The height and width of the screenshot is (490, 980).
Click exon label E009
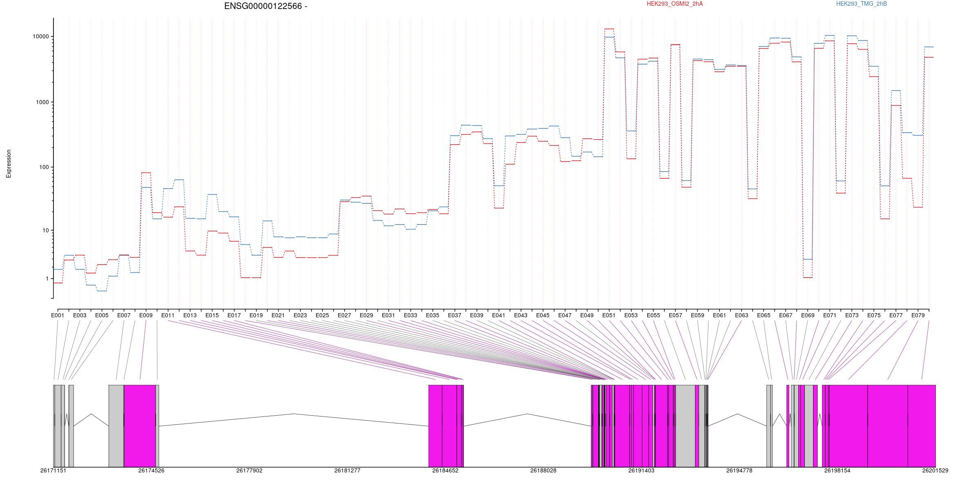point(146,315)
